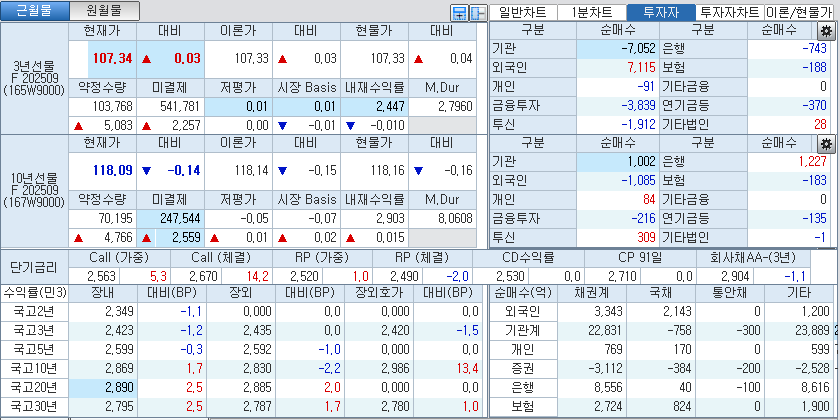Select the 3년선물 F 202509 contract label
840x420 pixels.
click(34, 78)
